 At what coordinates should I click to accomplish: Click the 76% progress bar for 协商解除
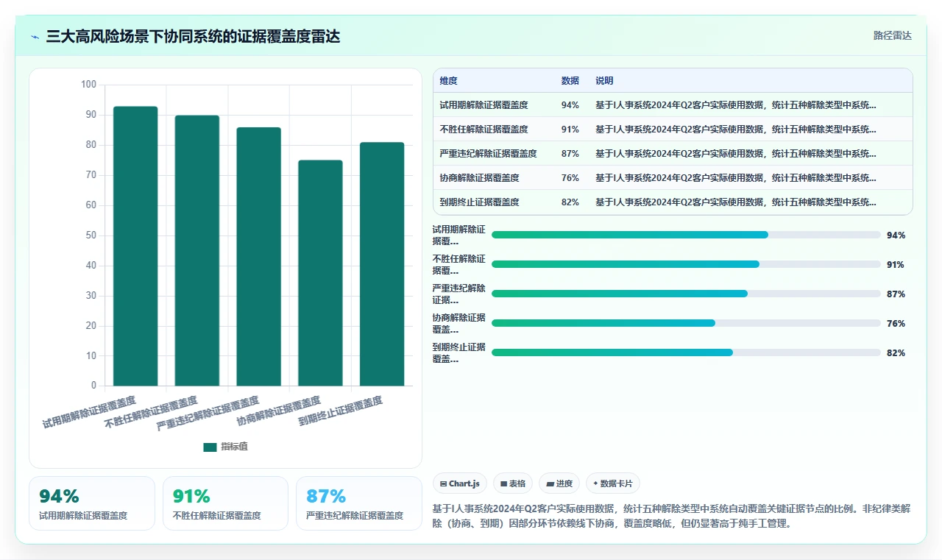[x=686, y=323]
